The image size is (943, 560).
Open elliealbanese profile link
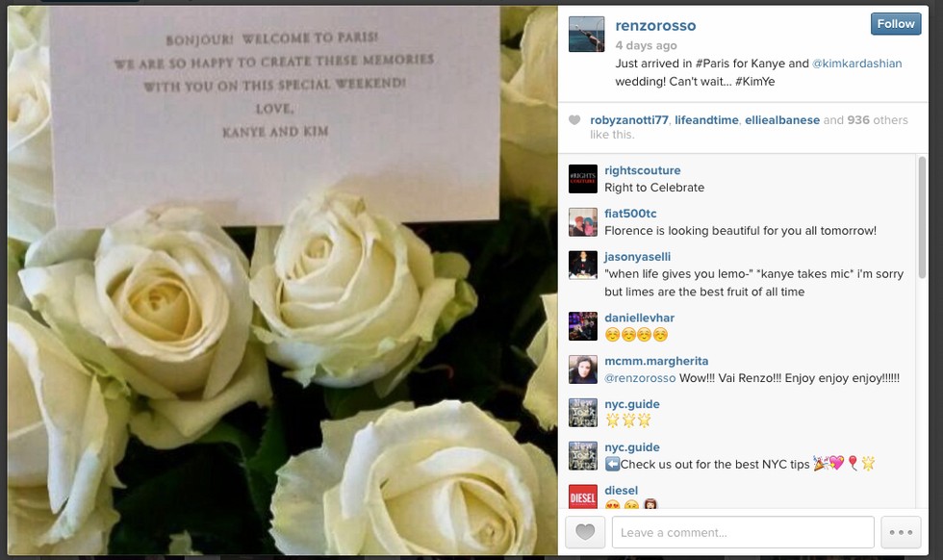click(781, 119)
